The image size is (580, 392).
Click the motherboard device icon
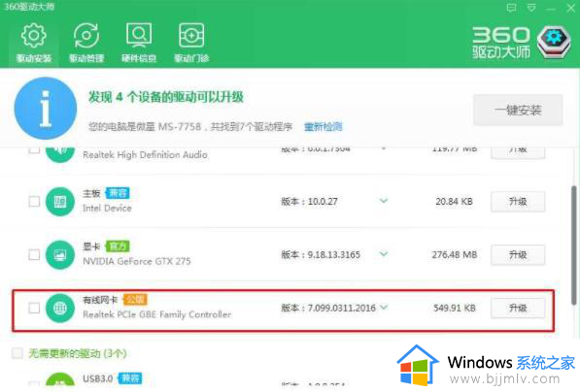(60, 202)
